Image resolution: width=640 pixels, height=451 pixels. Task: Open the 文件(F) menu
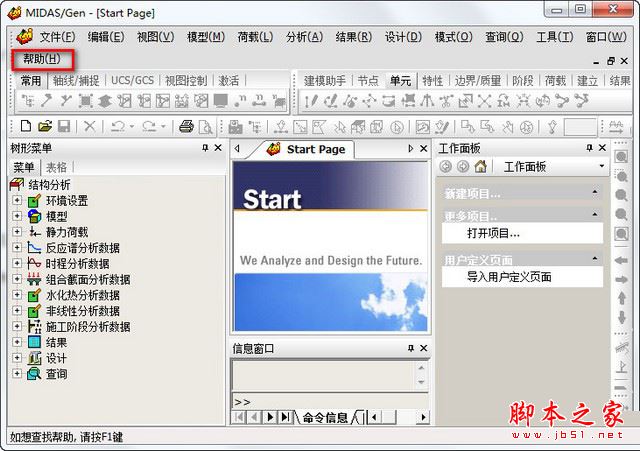point(57,37)
